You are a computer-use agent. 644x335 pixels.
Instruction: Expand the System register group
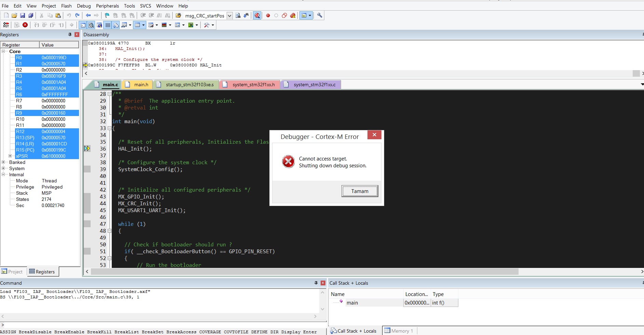3,168
